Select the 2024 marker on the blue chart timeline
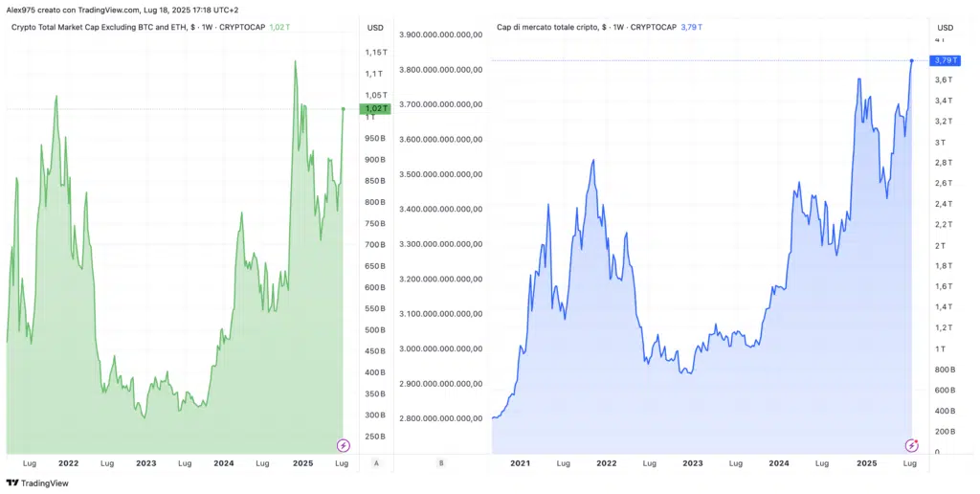980x494 pixels. [779, 462]
